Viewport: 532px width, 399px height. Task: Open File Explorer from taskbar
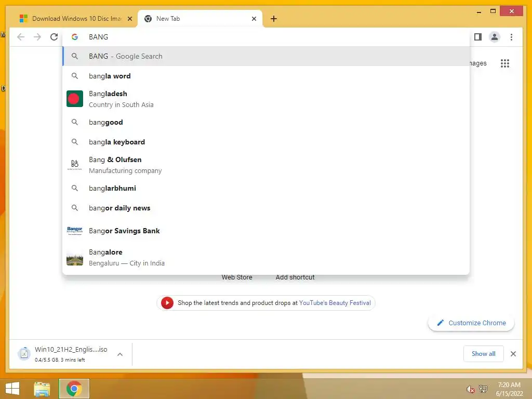(x=42, y=389)
